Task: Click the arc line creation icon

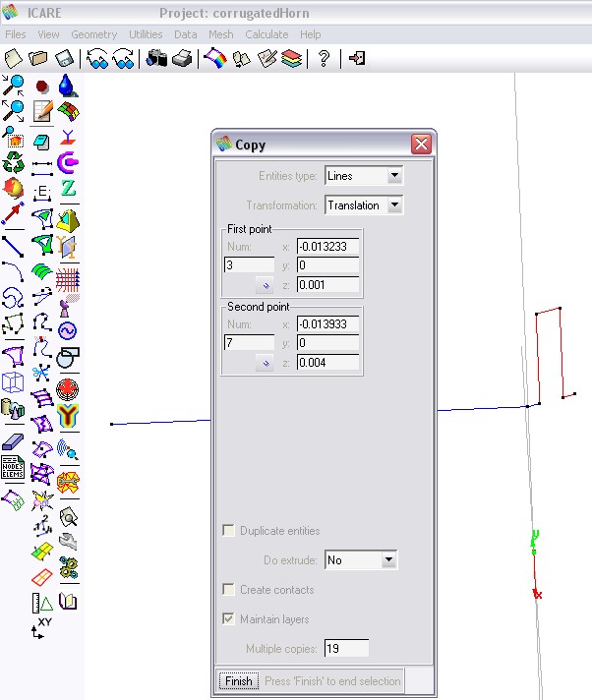Action: click(x=13, y=272)
